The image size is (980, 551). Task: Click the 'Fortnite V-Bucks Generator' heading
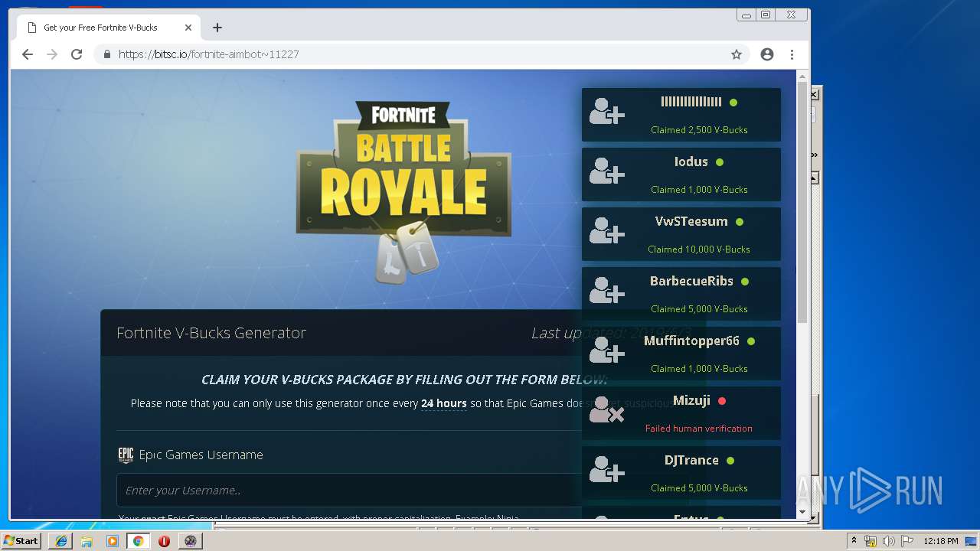211,333
